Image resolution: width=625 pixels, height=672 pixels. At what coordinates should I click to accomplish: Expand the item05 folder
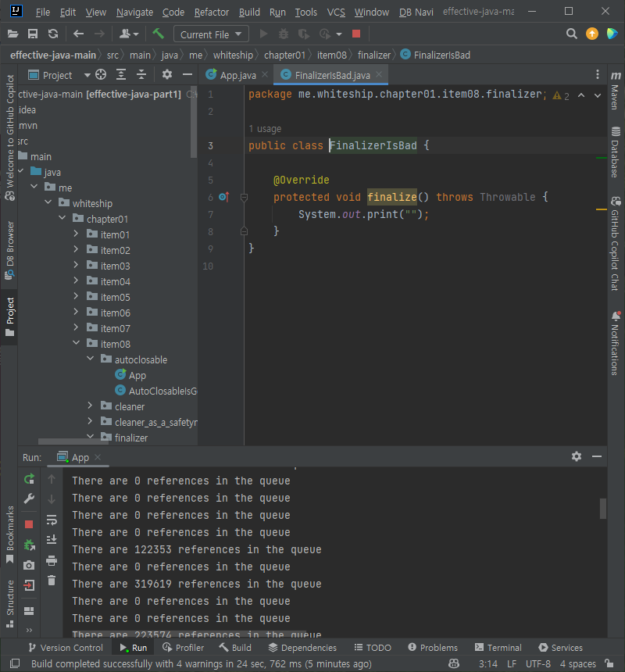(x=76, y=296)
